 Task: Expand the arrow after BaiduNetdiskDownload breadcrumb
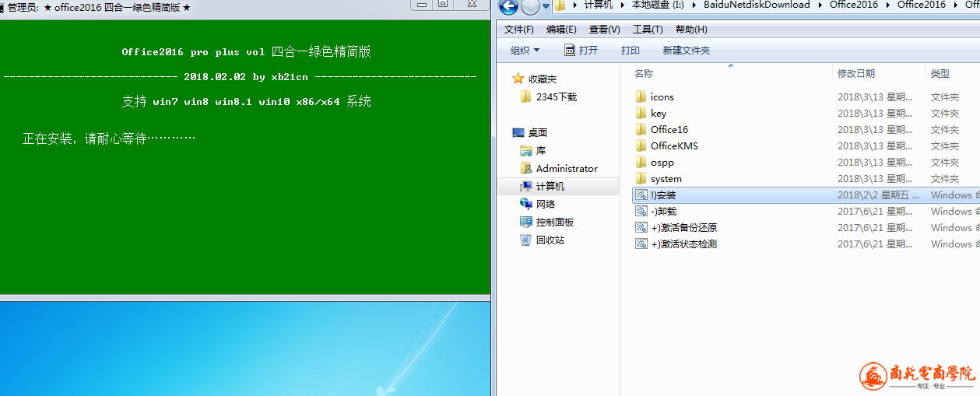click(819, 5)
